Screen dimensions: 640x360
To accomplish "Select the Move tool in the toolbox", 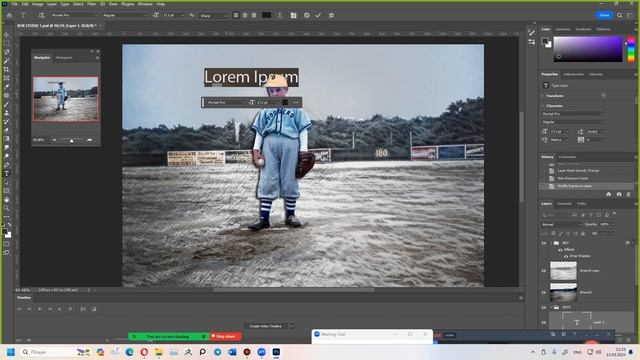I will tap(7, 35).
